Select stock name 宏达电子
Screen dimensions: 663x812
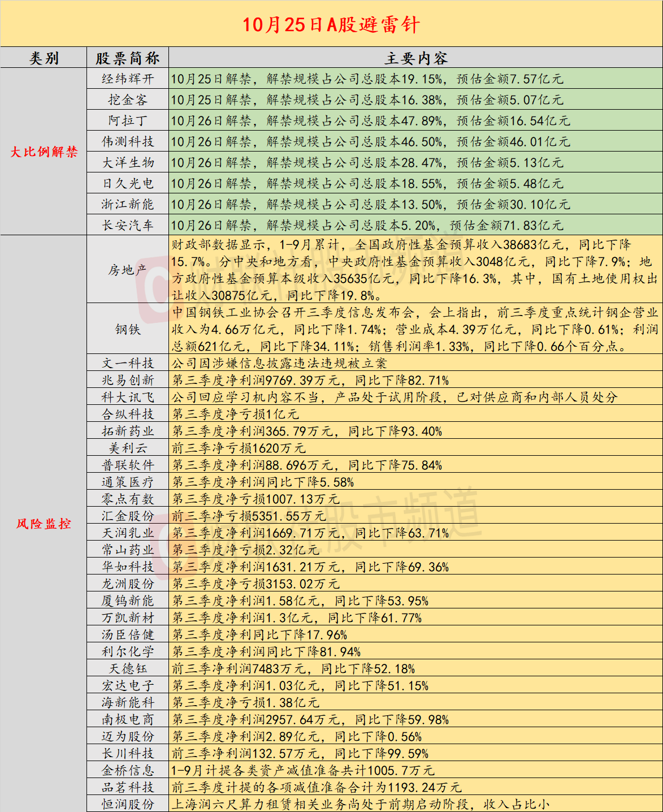128,685
